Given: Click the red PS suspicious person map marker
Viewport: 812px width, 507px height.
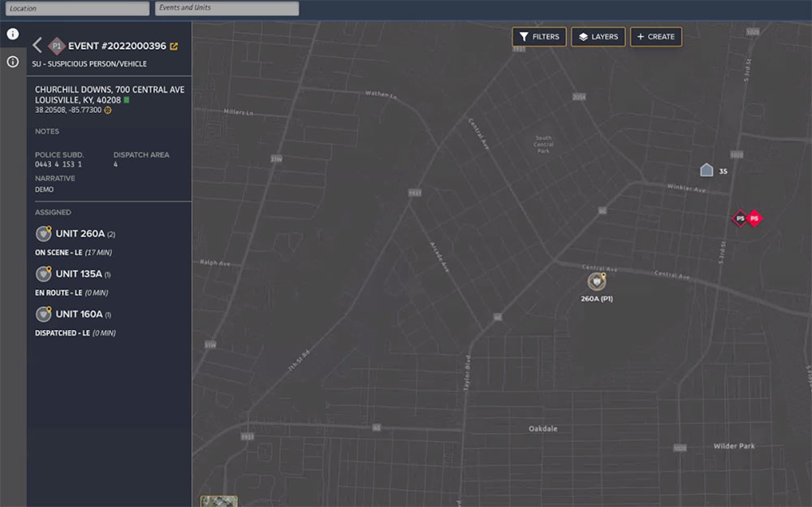Looking at the screenshot, I should (754, 217).
